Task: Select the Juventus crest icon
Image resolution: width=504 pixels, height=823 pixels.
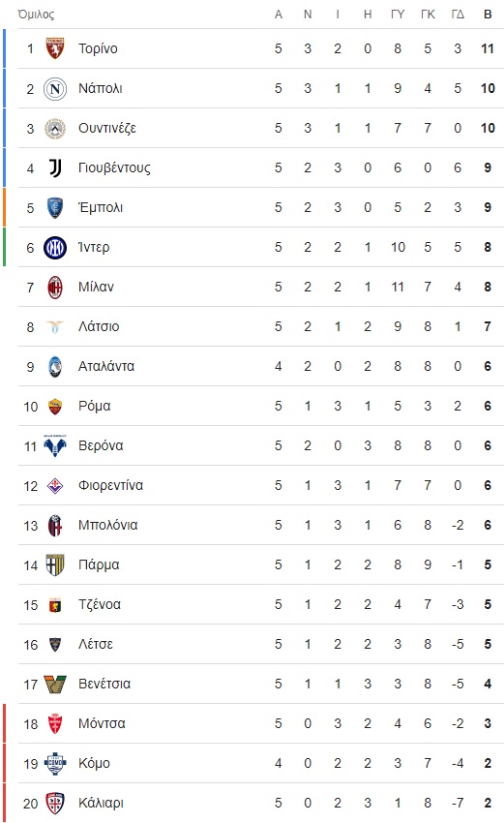Action: pyautogui.click(x=55, y=168)
